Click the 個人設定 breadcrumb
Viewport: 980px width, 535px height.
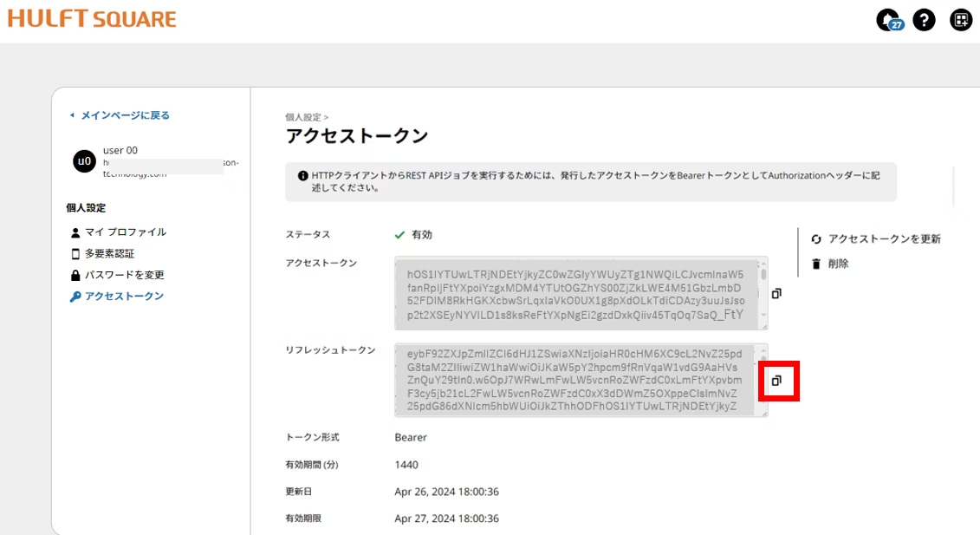[303, 117]
